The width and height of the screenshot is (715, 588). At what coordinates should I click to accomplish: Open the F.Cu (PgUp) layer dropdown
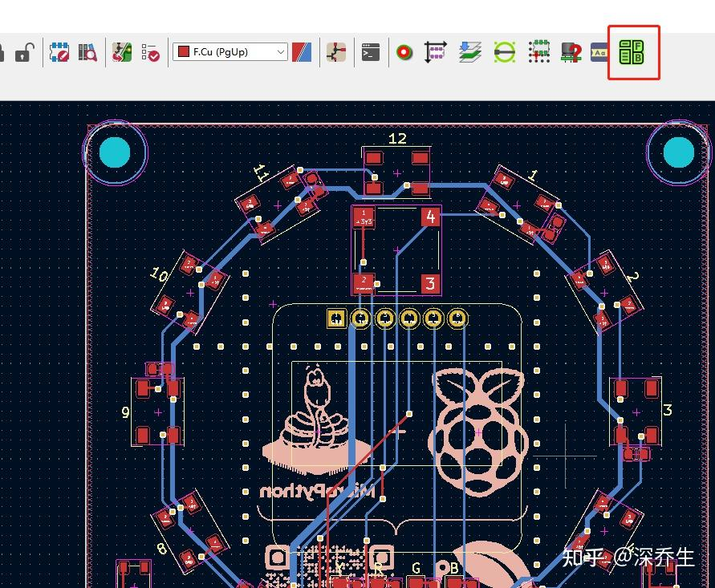pyautogui.click(x=281, y=51)
